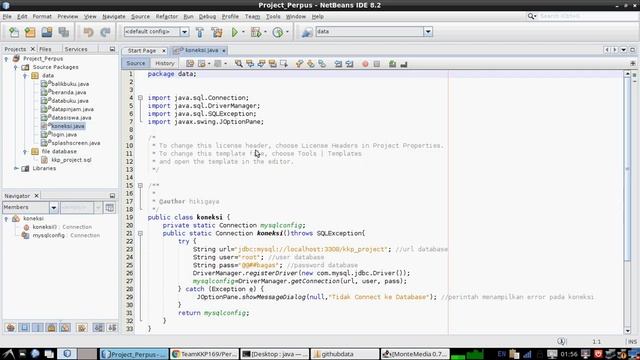Close the Navigator panel
Viewport: 640px width, 360px height.
[x=36, y=196]
